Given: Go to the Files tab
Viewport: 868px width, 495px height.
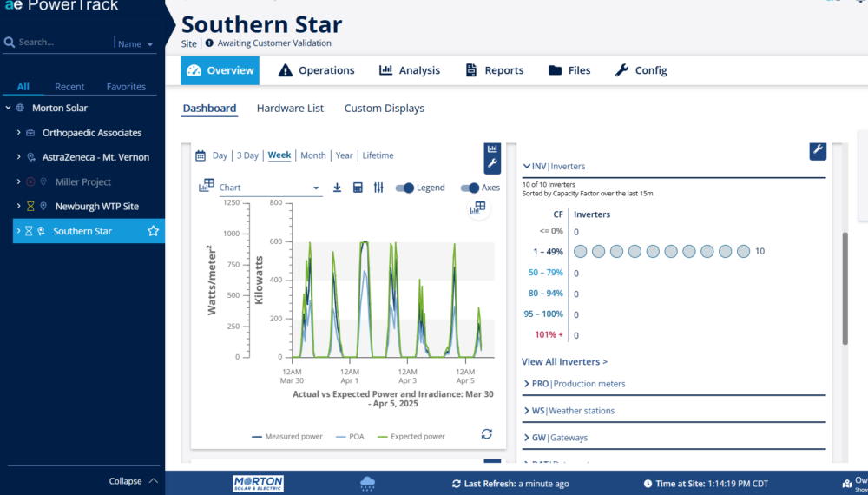Looking at the screenshot, I should coord(569,70).
